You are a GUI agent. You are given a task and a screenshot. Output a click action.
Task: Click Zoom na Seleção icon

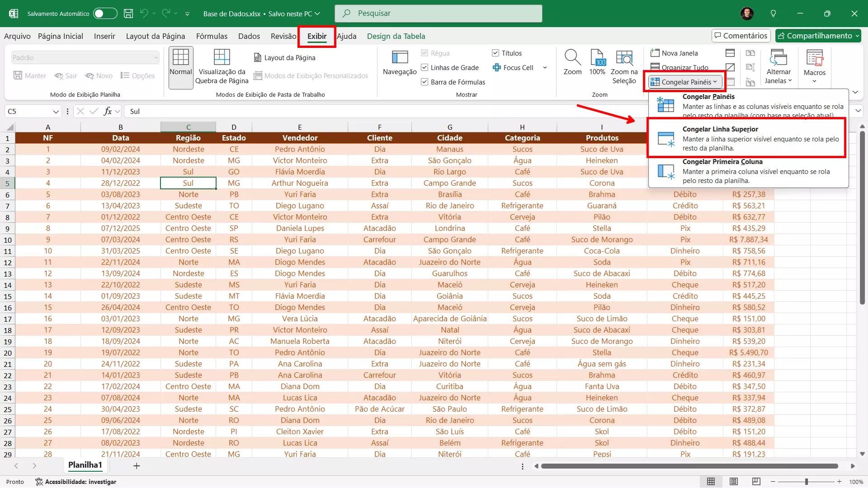624,58
